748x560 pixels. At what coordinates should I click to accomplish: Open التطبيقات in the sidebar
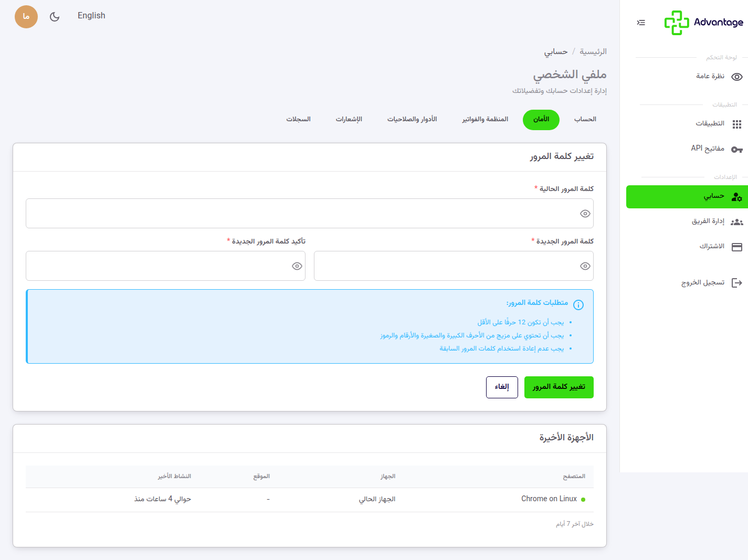[x=687, y=124]
